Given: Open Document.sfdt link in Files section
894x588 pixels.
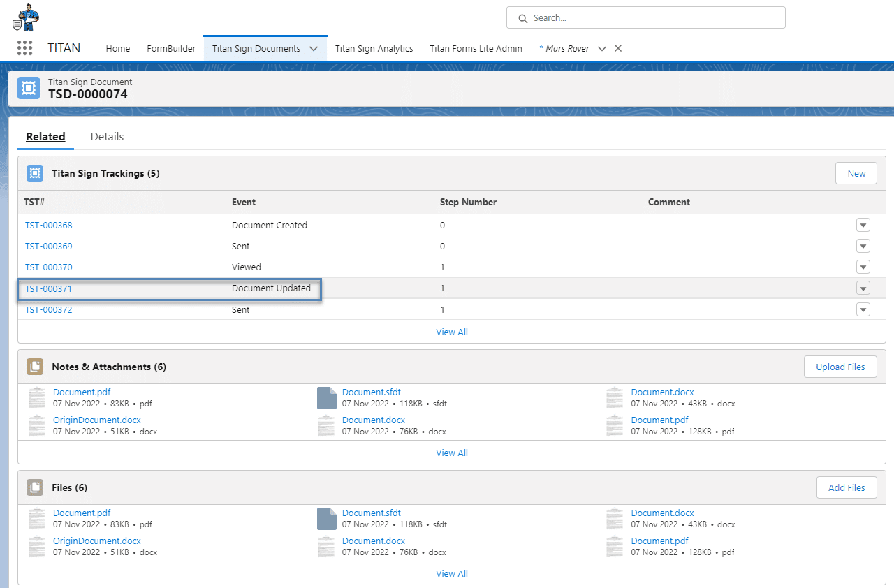Looking at the screenshot, I should tap(372, 513).
